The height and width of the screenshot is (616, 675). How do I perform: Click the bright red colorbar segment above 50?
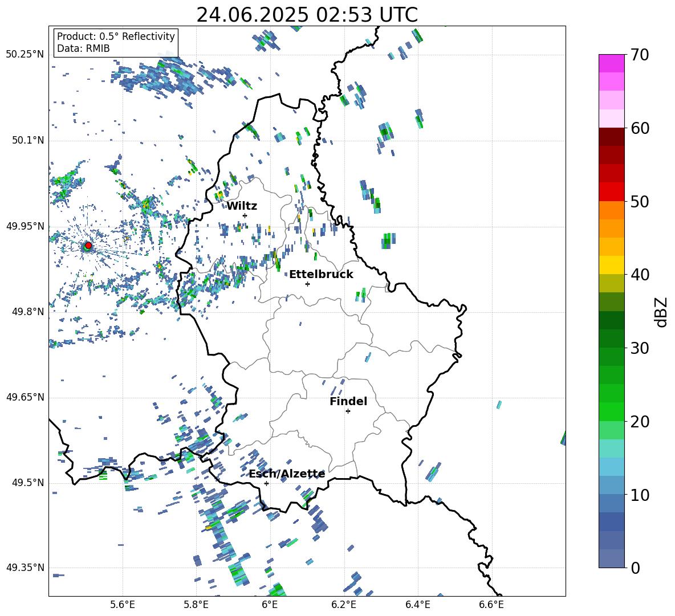point(611,192)
